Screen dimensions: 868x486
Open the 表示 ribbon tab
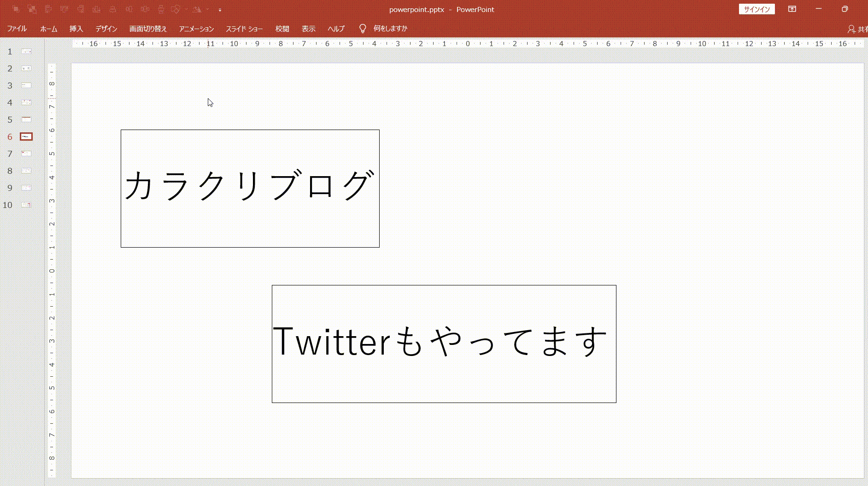pos(308,29)
